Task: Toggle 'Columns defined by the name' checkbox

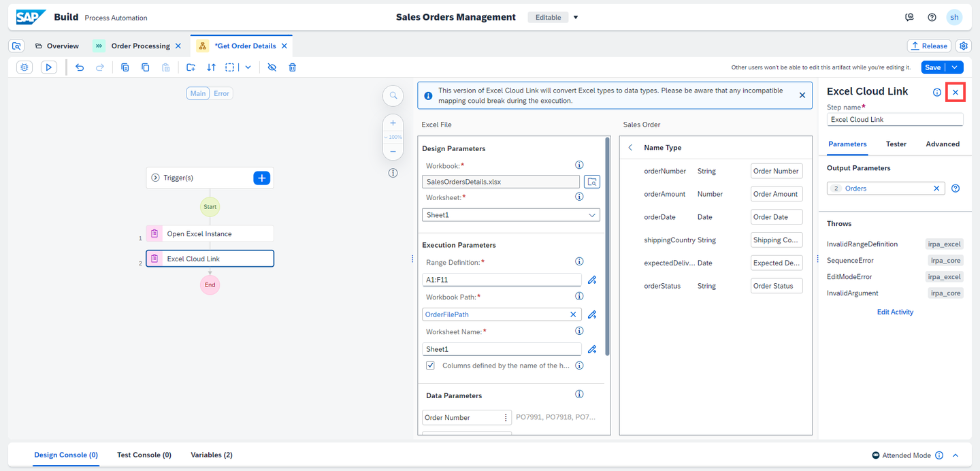Action: 430,366
